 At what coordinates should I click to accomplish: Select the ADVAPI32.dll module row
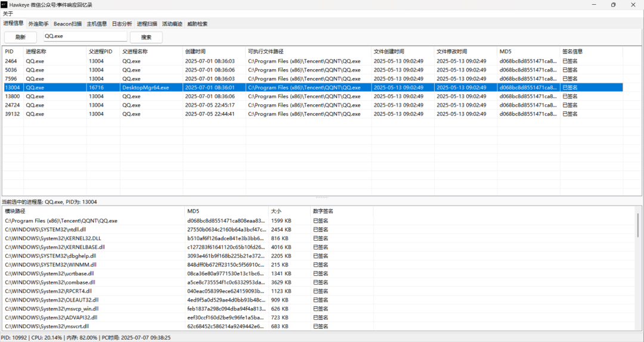188,318
